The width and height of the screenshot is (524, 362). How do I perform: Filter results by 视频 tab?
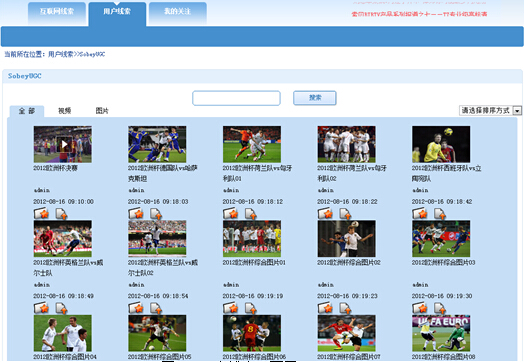click(x=64, y=111)
